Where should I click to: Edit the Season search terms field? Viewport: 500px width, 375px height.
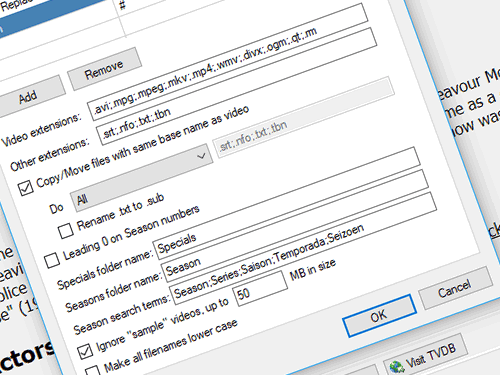(x=303, y=248)
